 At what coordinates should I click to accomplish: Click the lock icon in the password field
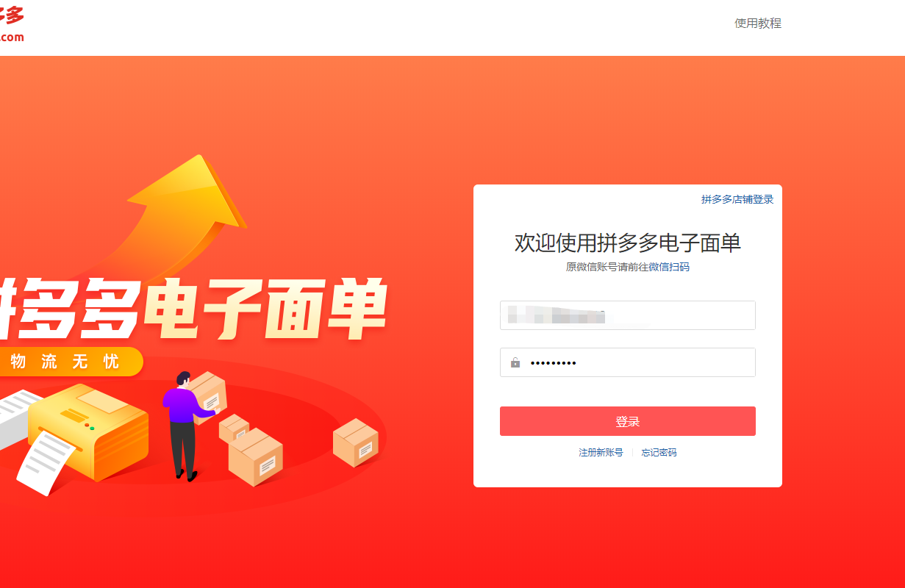tap(515, 362)
